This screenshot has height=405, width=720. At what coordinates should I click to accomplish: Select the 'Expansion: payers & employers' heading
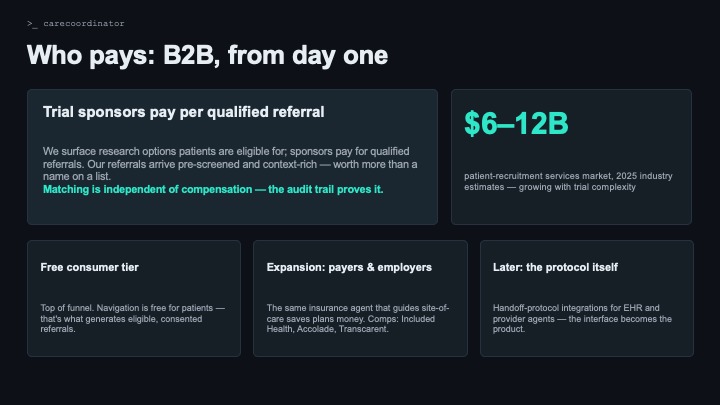(349, 267)
